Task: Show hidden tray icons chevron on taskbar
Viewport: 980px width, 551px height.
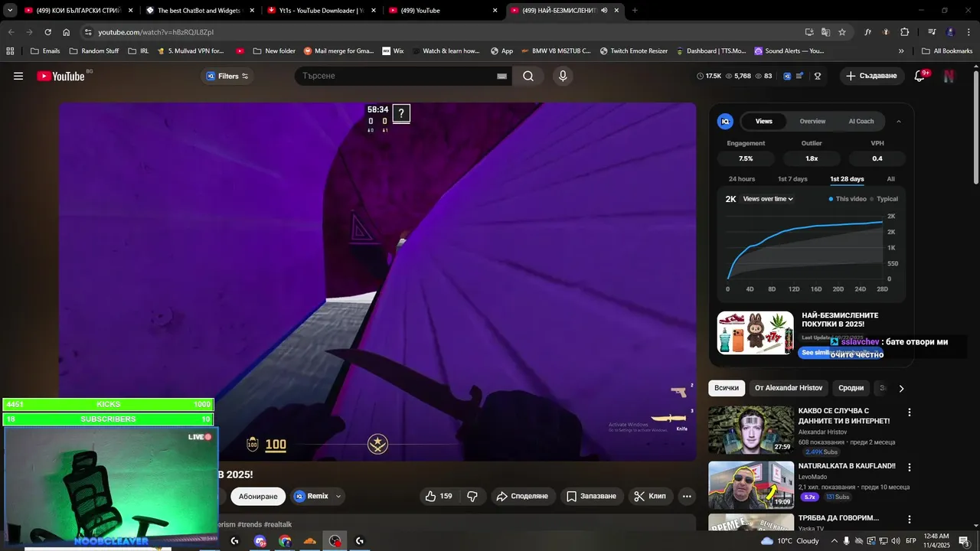Action: point(835,541)
